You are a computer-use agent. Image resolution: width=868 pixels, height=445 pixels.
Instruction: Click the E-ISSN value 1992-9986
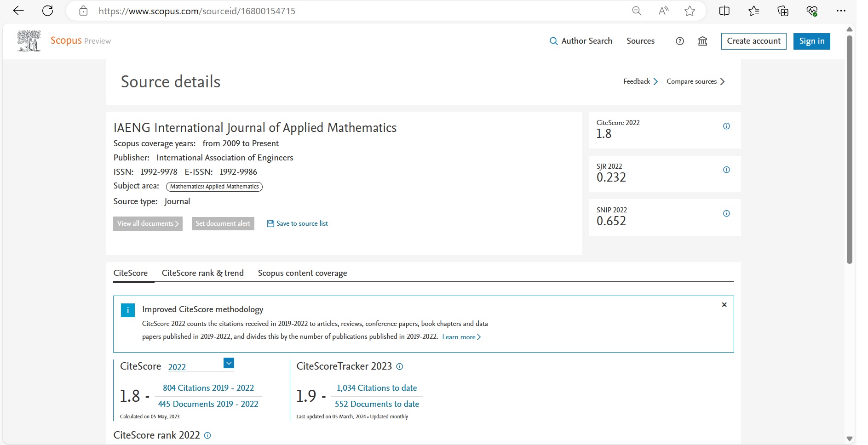[238, 172]
